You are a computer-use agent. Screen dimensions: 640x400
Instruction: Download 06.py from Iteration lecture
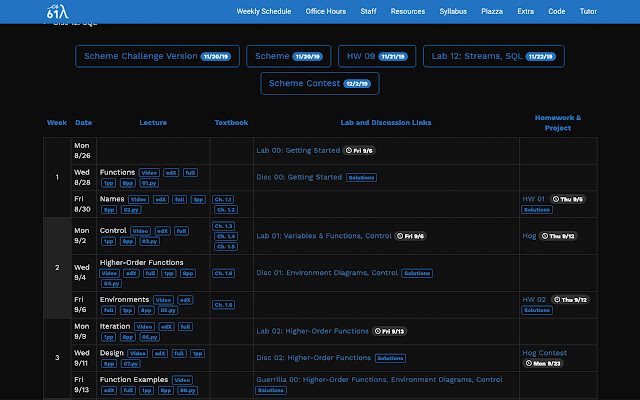tap(149, 337)
